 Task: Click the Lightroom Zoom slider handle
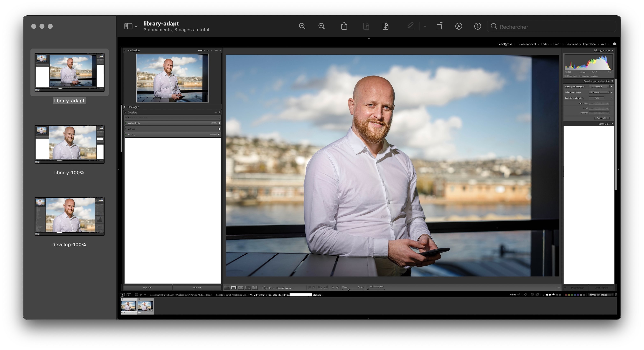coord(349,290)
